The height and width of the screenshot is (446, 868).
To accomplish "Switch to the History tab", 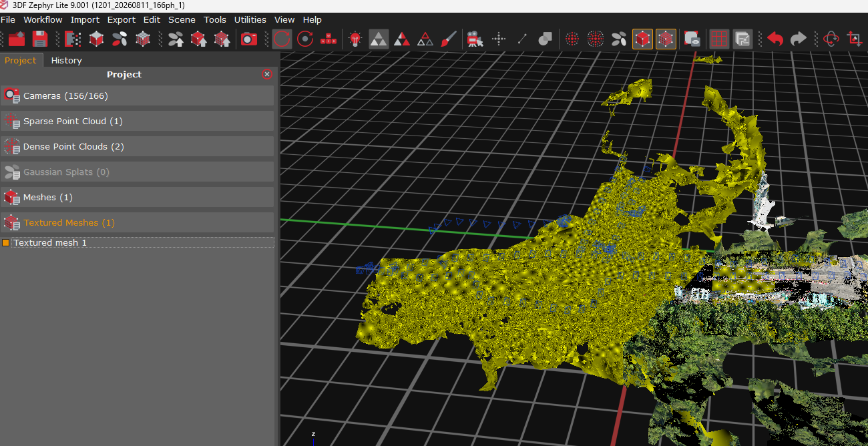I will pos(66,60).
